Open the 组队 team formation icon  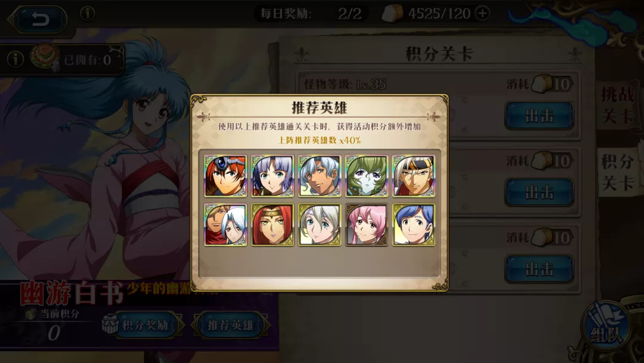[x=606, y=325]
